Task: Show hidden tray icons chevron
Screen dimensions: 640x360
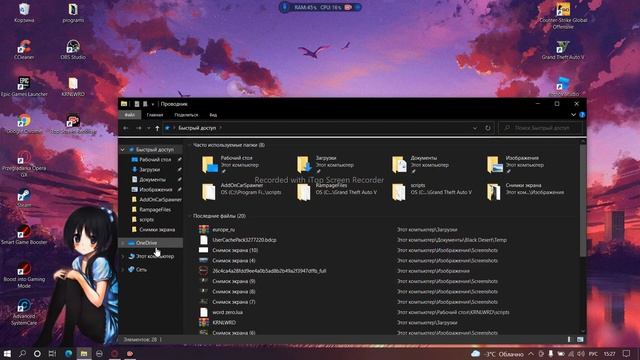Action: pyautogui.click(x=531, y=353)
